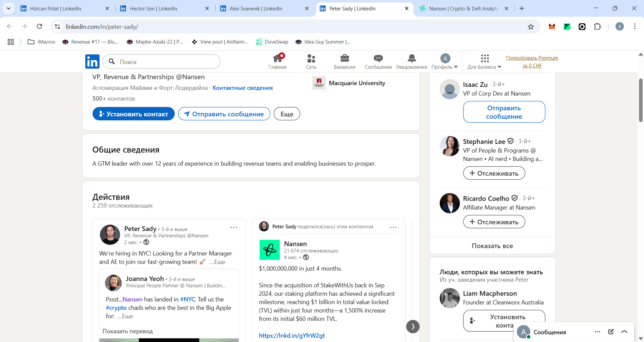Open Сообщения messages in the nav bar
Viewport: 644px width, 342px height.
[x=378, y=62]
